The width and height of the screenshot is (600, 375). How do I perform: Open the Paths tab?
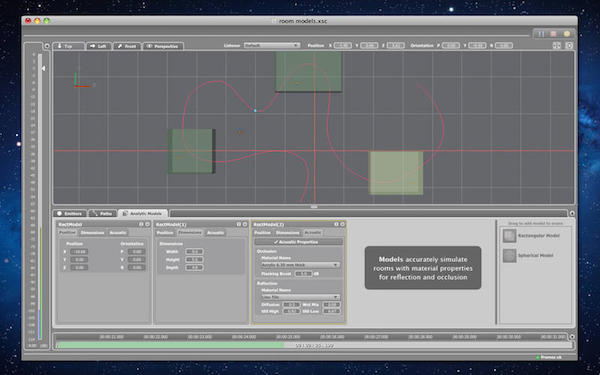[102, 214]
